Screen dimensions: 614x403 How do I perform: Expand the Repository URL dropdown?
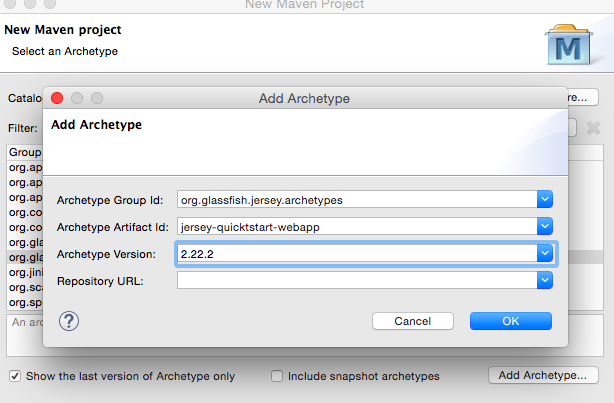point(545,280)
